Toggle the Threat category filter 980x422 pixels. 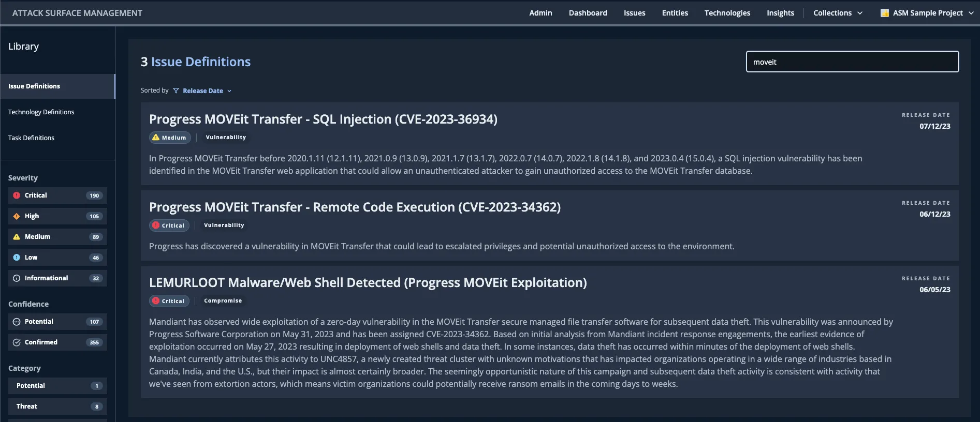pos(57,406)
